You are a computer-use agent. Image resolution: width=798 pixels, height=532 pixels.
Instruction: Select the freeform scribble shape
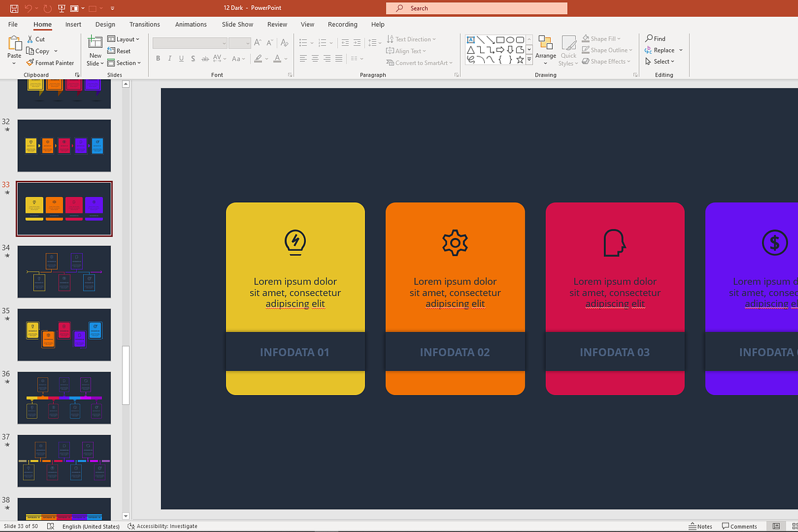471,60
